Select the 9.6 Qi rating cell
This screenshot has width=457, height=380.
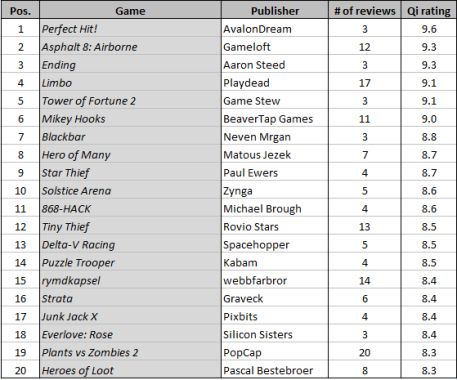[x=429, y=29]
